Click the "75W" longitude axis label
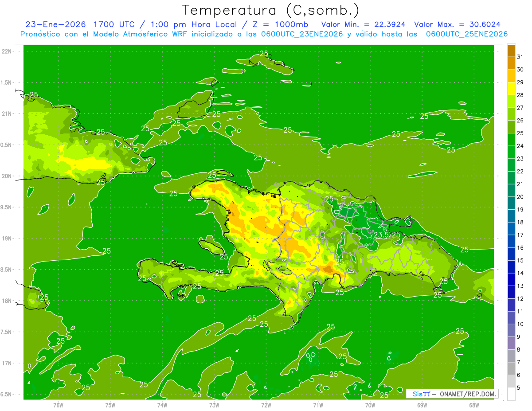 click(x=110, y=405)
